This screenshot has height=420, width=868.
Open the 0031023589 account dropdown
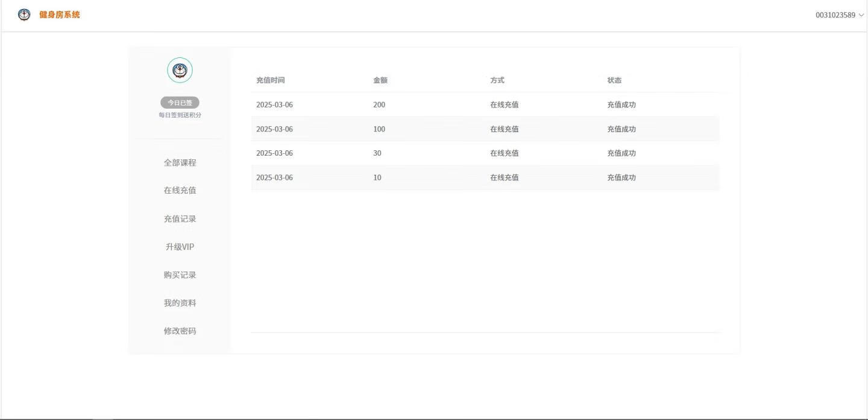click(839, 15)
